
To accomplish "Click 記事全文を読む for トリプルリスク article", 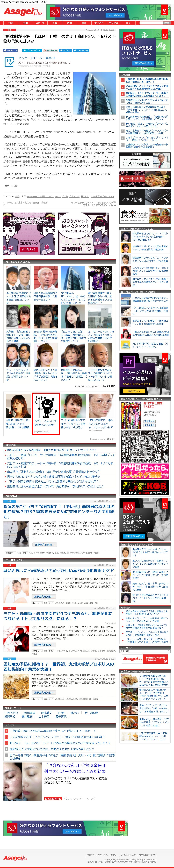I will click(x=44, y=645).
